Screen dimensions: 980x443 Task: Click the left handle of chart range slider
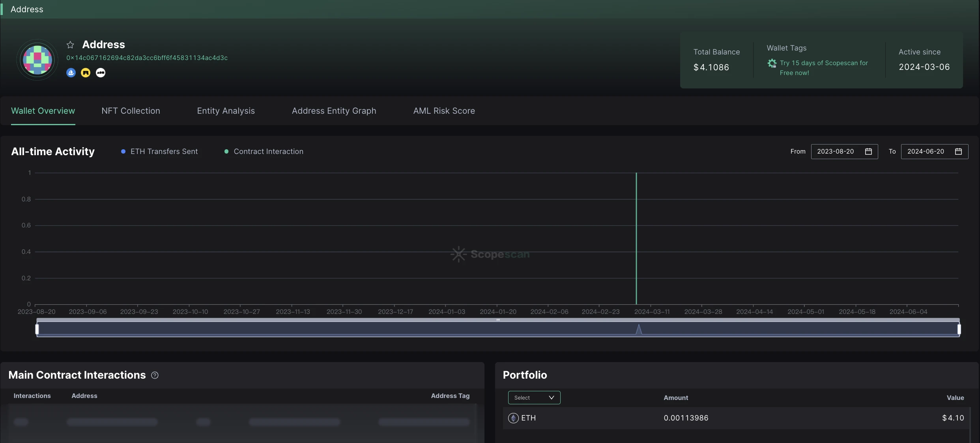tap(37, 329)
